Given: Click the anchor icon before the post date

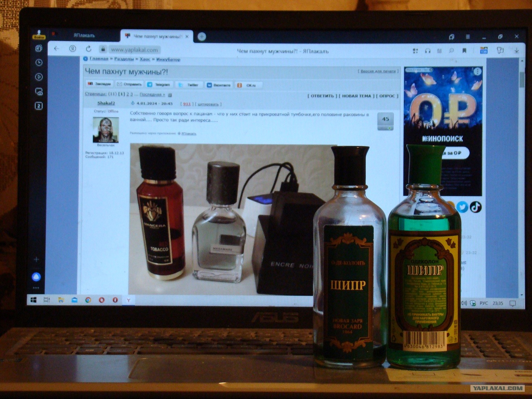Looking at the screenshot, I should pos(133,104).
